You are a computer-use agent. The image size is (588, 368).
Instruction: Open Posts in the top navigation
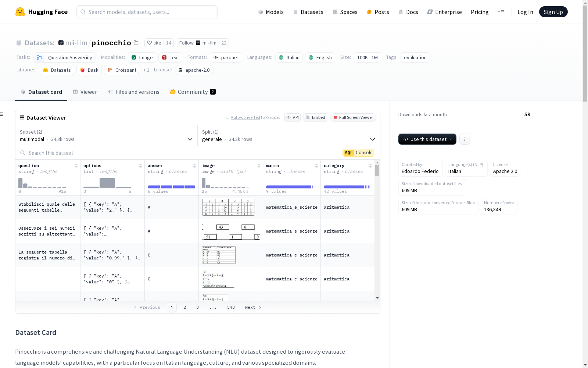pos(378,12)
